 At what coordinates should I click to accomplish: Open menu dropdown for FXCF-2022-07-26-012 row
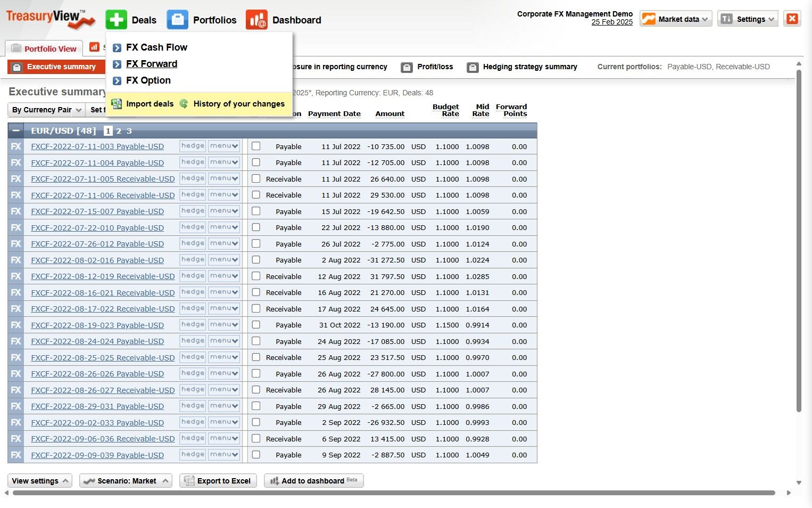[224, 244]
